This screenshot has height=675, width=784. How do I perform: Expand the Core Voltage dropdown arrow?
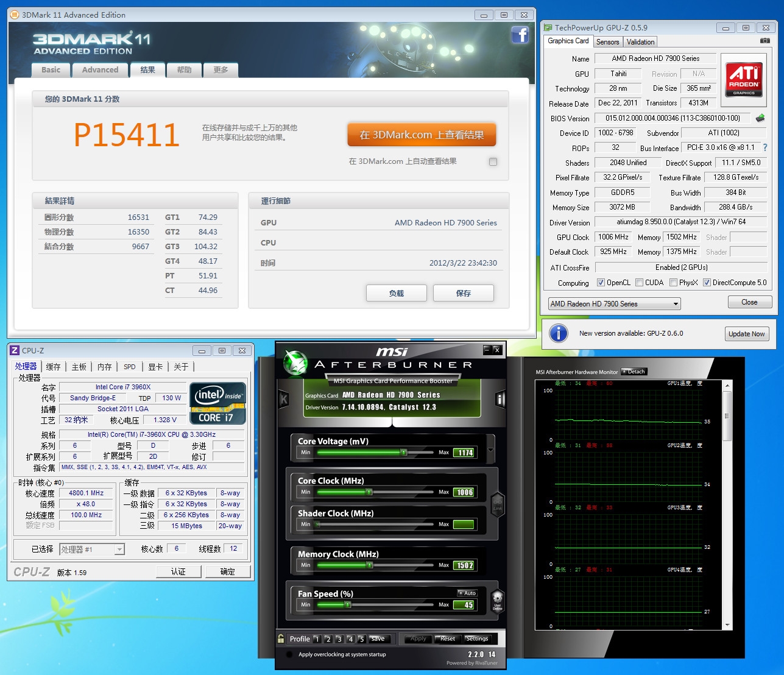tap(490, 451)
